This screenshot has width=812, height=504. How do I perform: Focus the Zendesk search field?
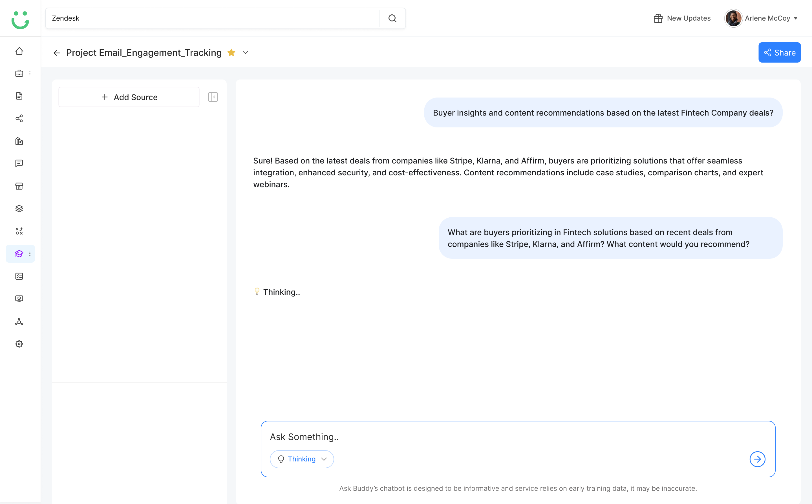coord(212,18)
